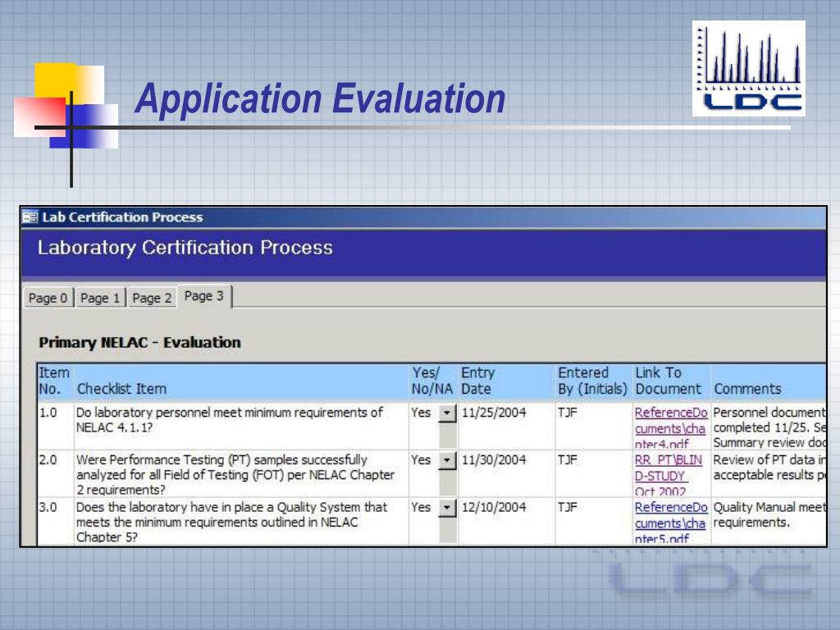The height and width of the screenshot is (630, 840).
Task: Click the Yes/No/NA column header
Action: tap(431, 381)
